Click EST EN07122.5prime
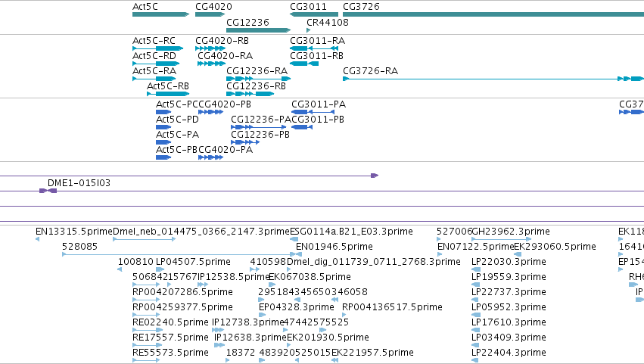The height and width of the screenshot is (364, 644). point(476,247)
